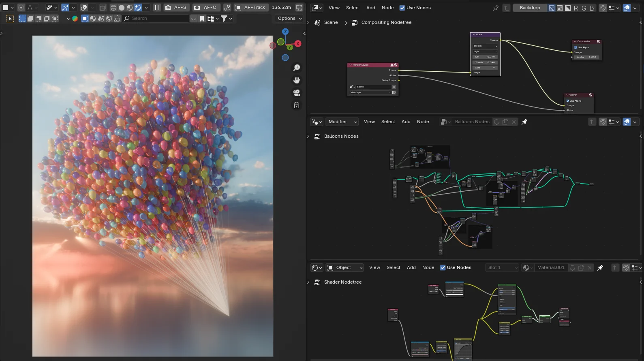644x361 pixels.
Task: Toggle Use Alpha on the Composite node
Action: [x=576, y=47]
